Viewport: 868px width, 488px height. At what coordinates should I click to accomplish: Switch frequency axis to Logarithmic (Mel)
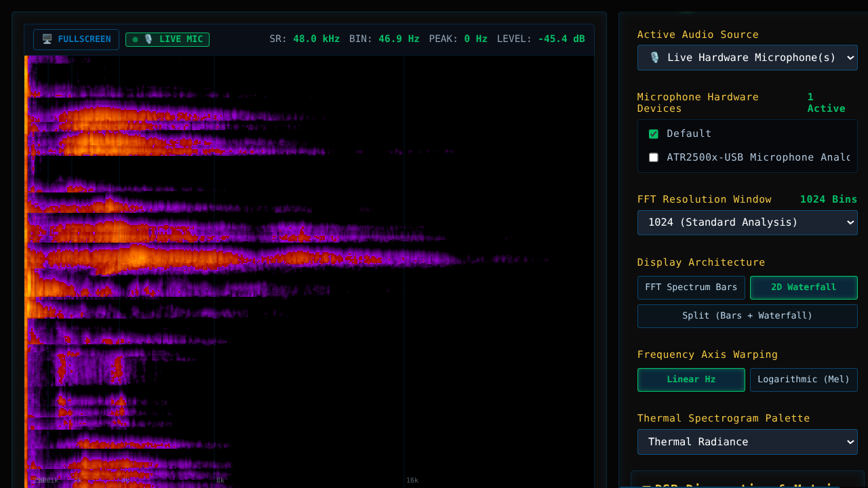point(804,380)
